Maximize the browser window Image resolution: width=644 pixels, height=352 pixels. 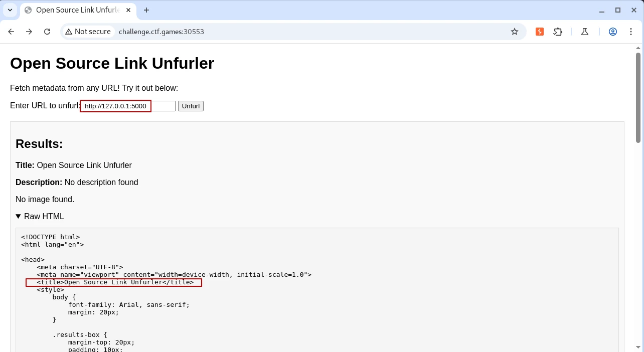pos(618,10)
